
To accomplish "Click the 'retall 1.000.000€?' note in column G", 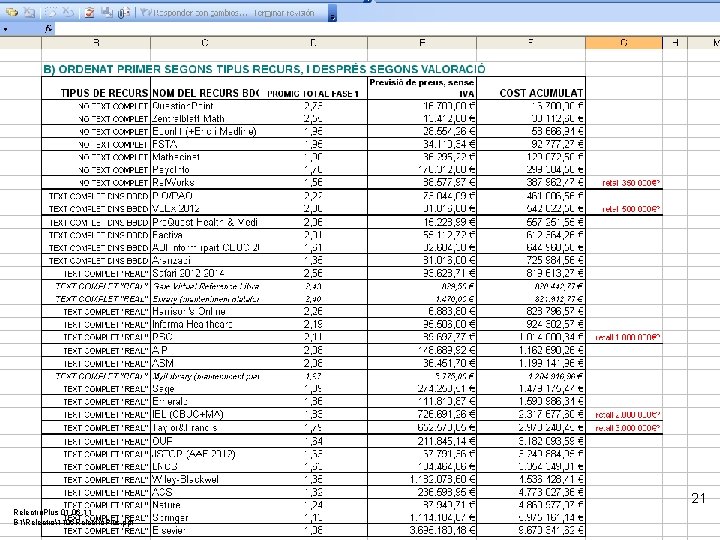I will point(627,337).
